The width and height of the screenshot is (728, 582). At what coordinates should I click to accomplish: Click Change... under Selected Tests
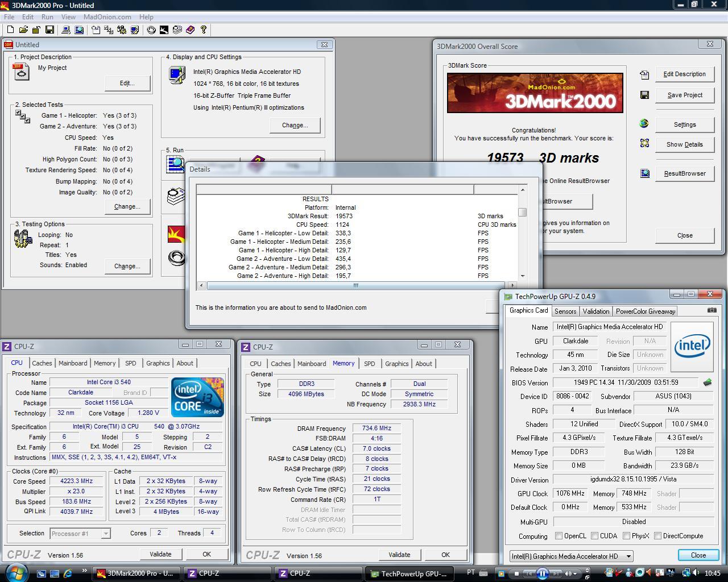127,206
